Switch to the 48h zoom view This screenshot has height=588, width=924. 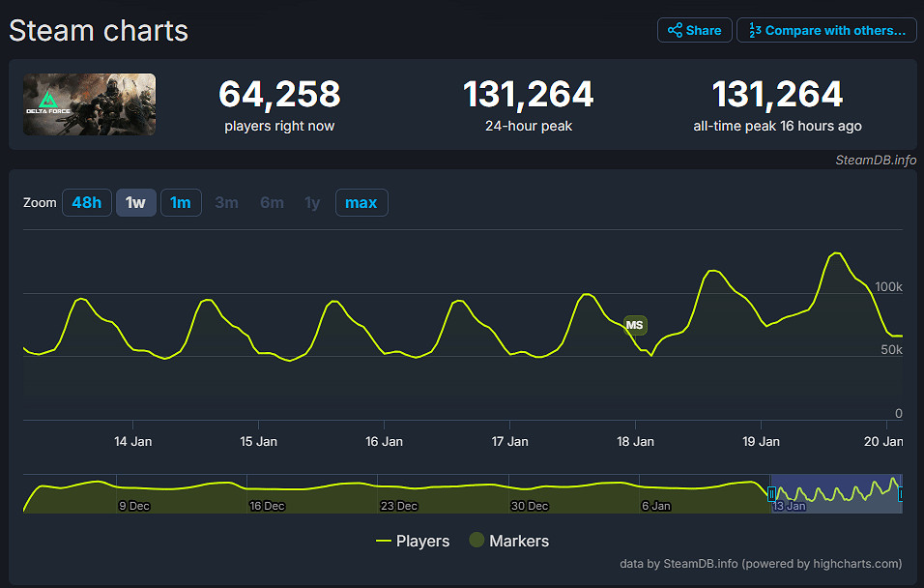pyautogui.click(x=87, y=202)
